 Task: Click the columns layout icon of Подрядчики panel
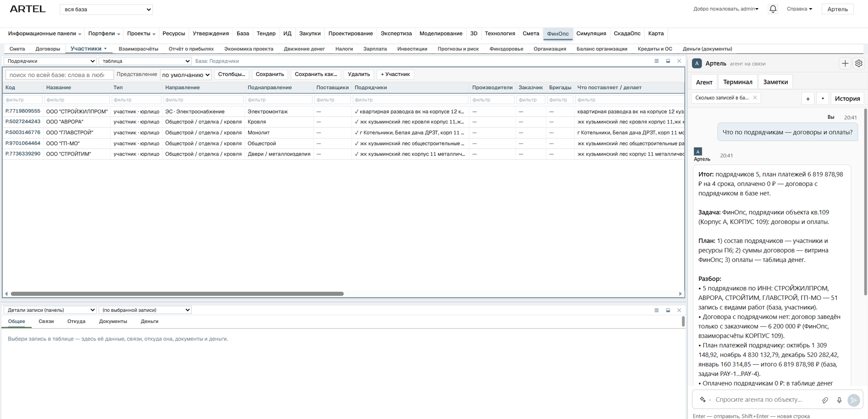(x=656, y=61)
